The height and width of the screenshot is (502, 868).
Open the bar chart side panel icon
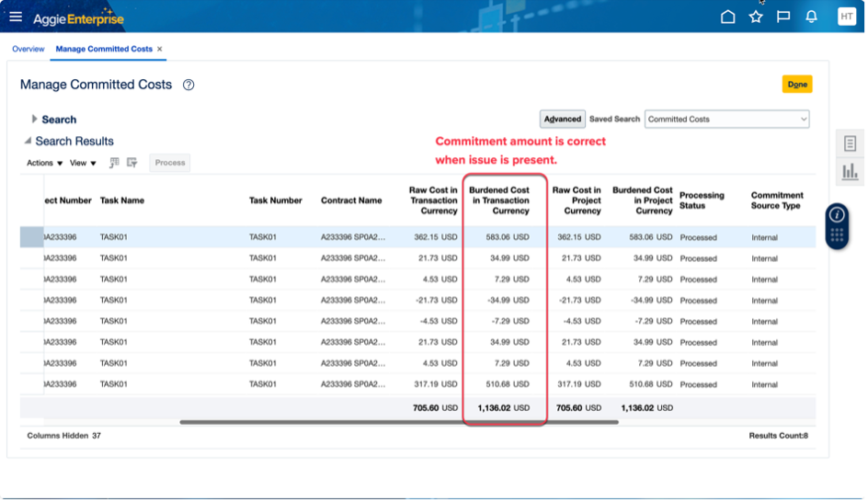tap(850, 171)
